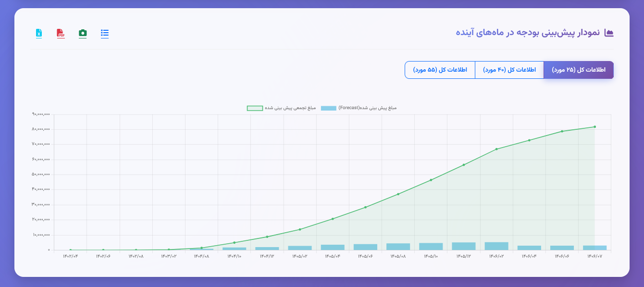The height and width of the screenshot is (287, 644).
Task: Click the forecast bar at ۱۴۰۶/۰۴
Action: (x=529, y=248)
